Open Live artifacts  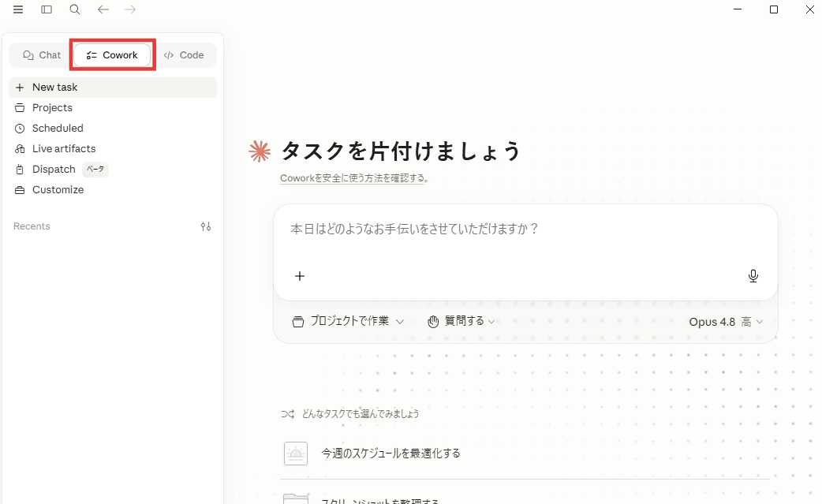tap(113, 149)
